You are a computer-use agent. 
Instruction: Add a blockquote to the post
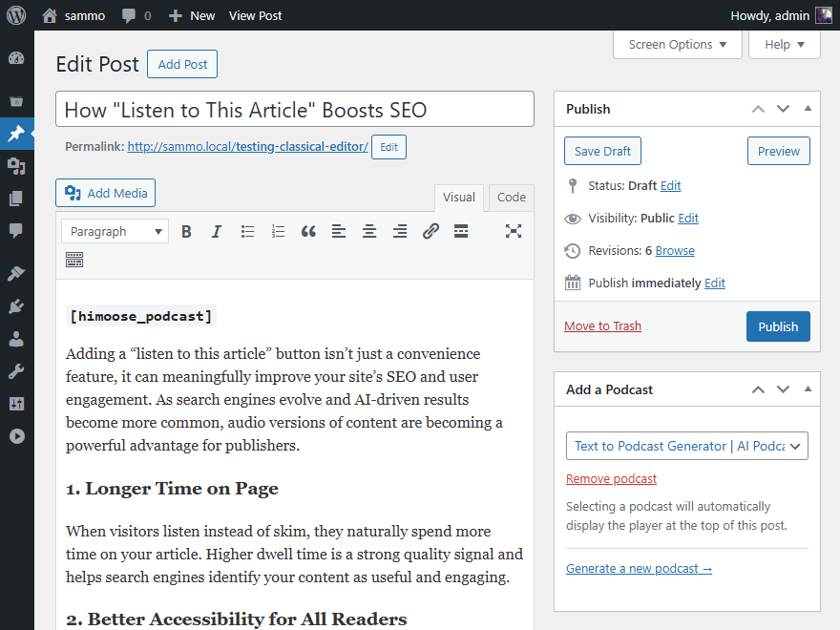click(x=308, y=231)
